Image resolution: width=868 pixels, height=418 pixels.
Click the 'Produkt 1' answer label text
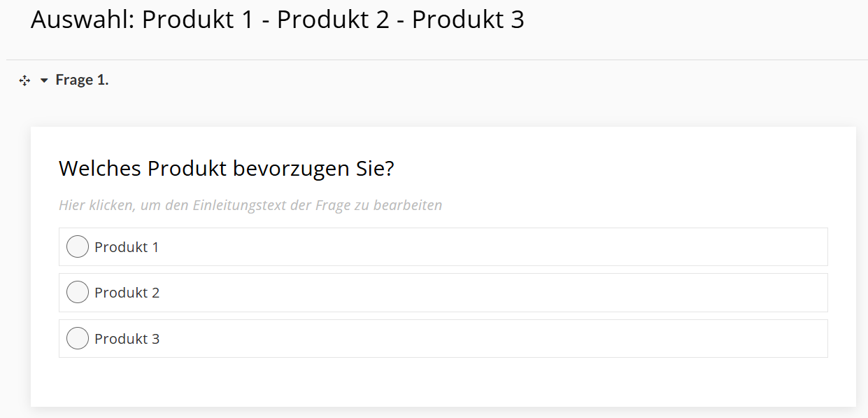[x=127, y=247]
